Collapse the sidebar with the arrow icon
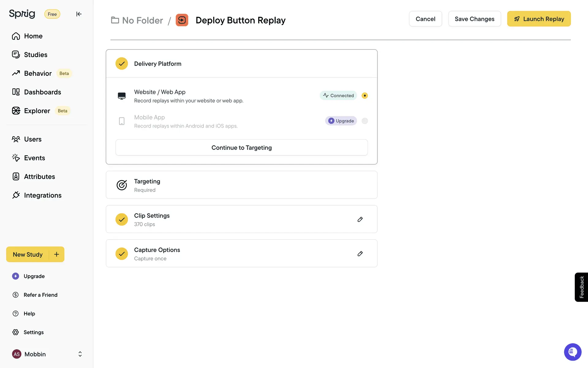The width and height of the screenshot is (588, 368). (79, 14)
